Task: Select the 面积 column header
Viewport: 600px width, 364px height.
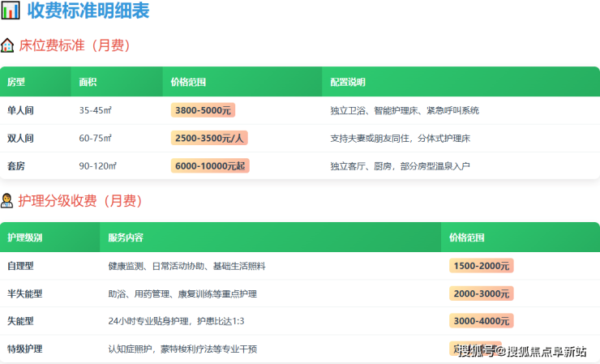Action: point(88,82)
